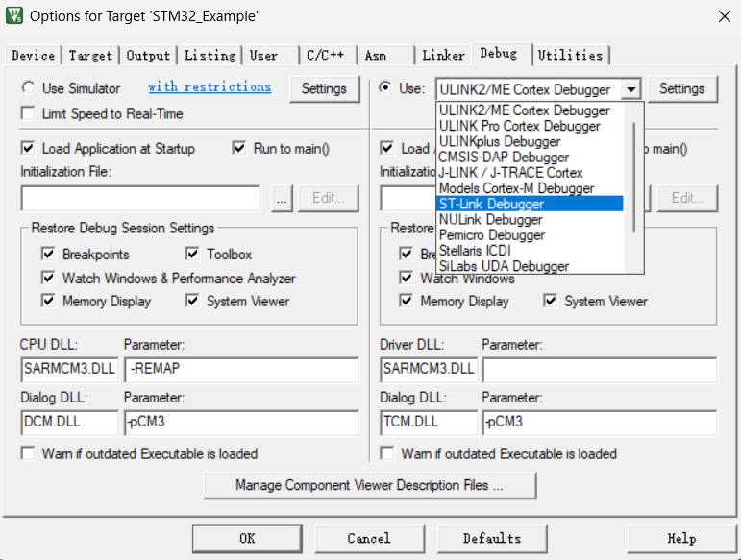Switch to the Output tab

coord(148,56)
